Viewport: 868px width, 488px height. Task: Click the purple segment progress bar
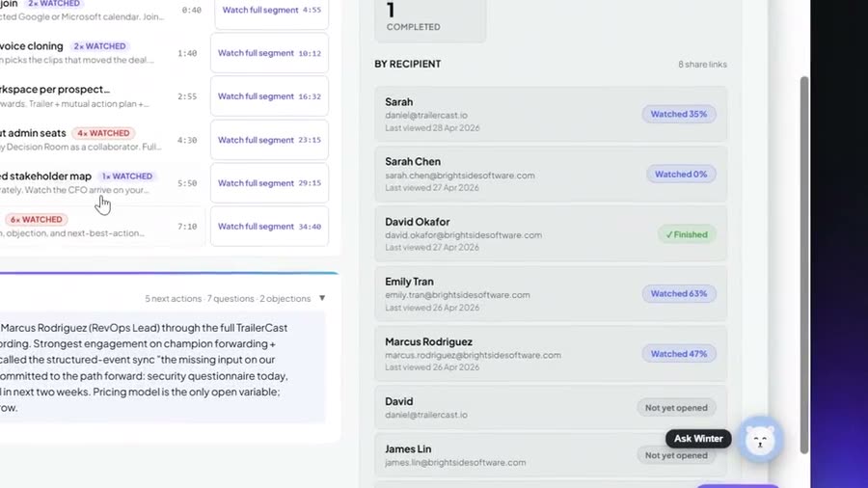click(x=169, y=273)
